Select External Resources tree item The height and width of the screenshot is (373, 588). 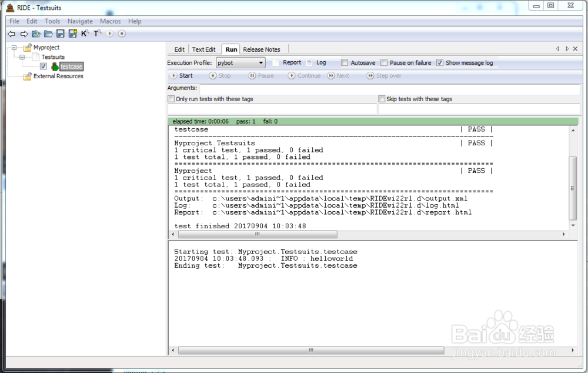coord(58,76)
